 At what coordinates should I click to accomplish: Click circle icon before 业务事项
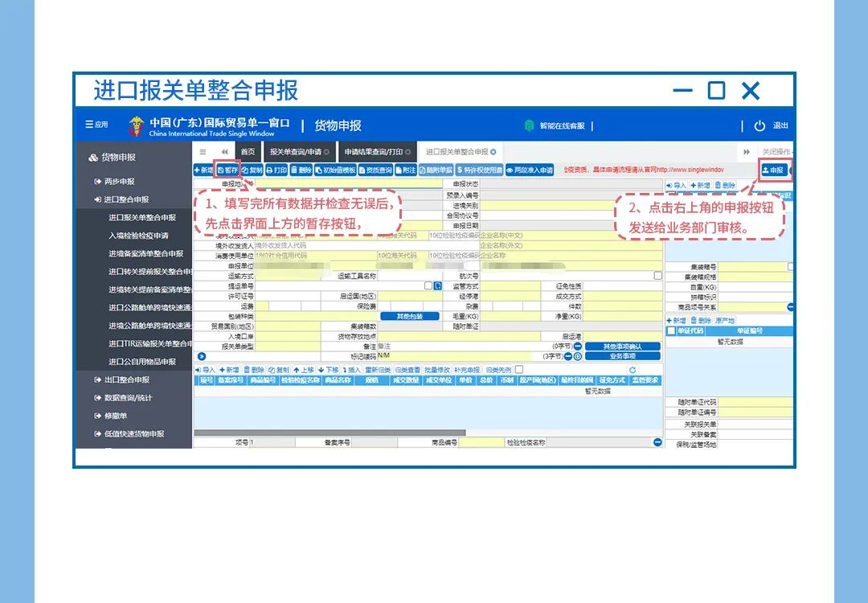(x=577, y=356)
